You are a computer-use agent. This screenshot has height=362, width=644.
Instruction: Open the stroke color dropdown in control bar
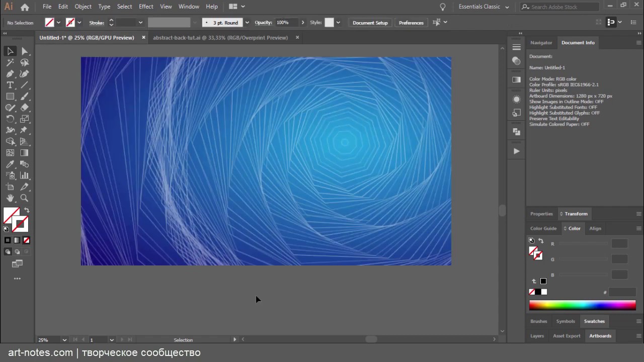click(x=79, y=23)
